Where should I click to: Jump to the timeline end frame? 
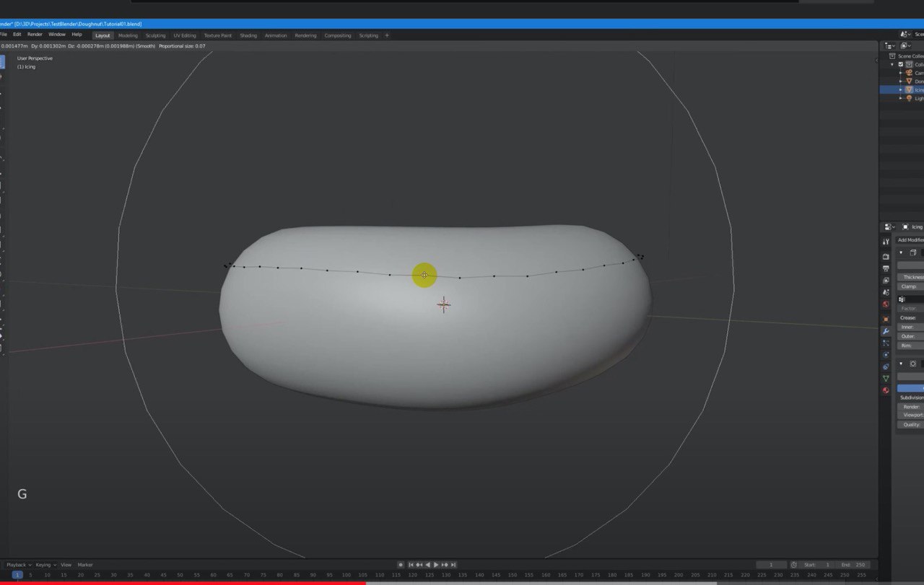click(453, 564)
